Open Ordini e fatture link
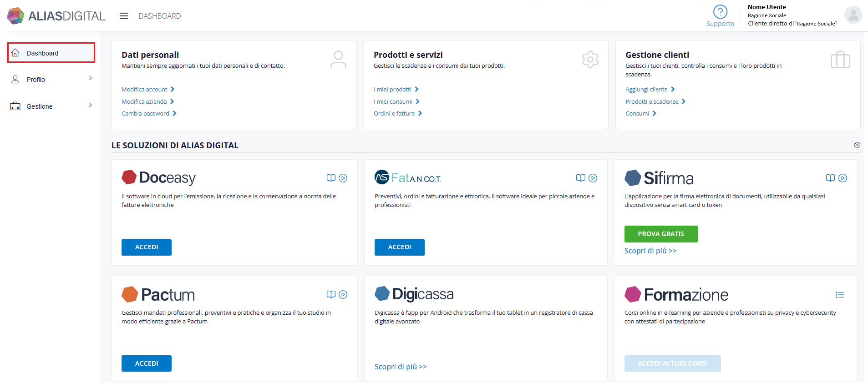Screen dimensions: 868x383 tap(398, 113)
